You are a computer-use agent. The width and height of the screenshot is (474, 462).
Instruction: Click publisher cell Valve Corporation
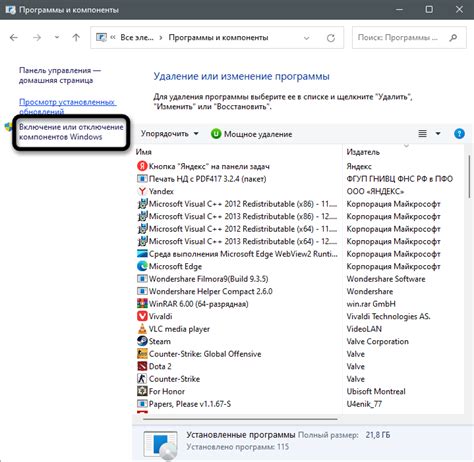[x=377, y=341]
